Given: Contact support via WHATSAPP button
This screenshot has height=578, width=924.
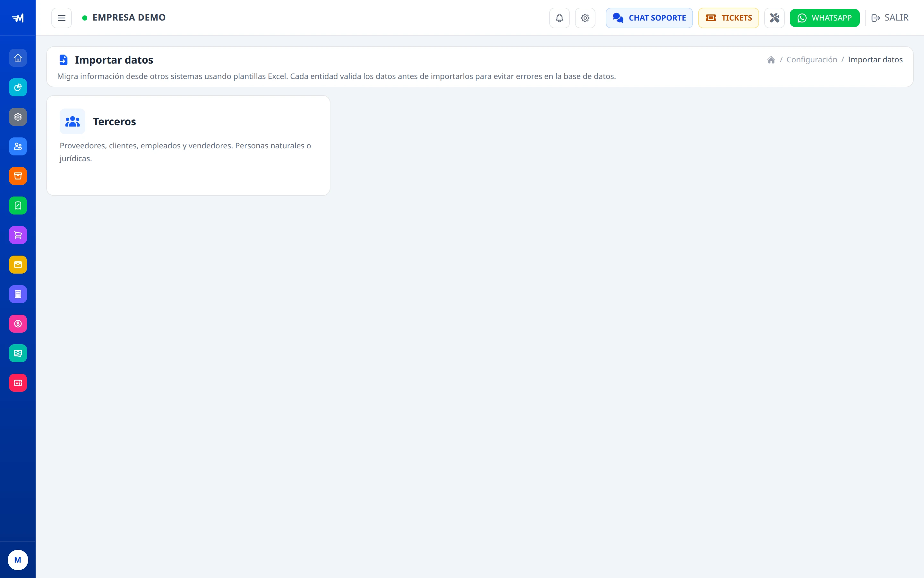Looking at the screenshot, I should tap(825, 18).
